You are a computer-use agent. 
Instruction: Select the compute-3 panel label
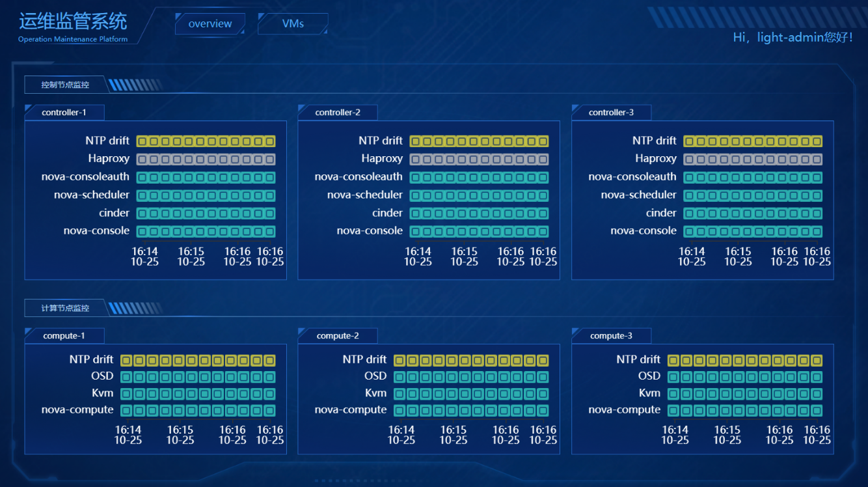point(611,336)
